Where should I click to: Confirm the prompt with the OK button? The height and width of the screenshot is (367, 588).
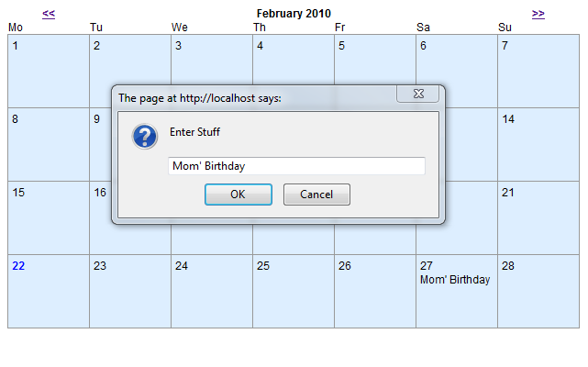pyautogui.click(x=239, y=195)
